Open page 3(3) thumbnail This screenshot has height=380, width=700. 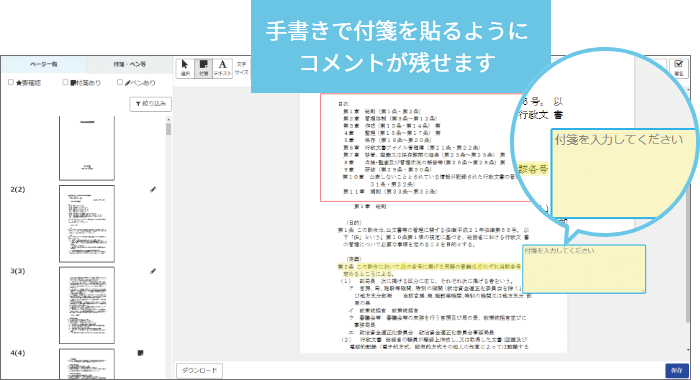pyautogui.click(x=87, y=305)
